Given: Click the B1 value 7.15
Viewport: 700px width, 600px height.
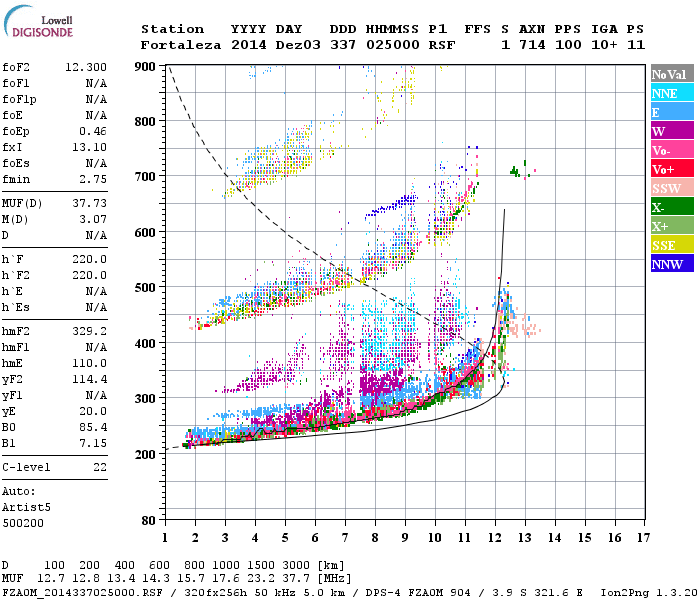Looking at the screenshot, I should pos(93,443).
